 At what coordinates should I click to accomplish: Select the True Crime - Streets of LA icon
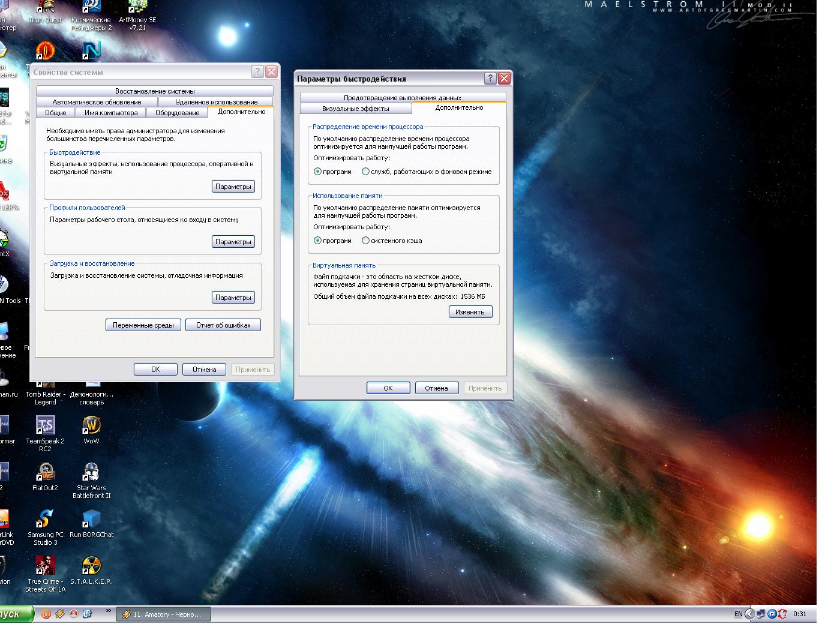click(x=45, y=574)
